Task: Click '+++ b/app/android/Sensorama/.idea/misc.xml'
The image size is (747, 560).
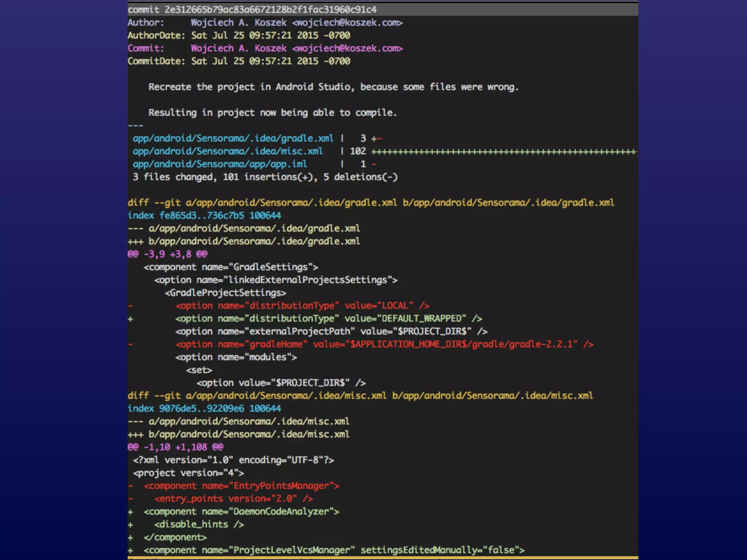Action: (x=239, y=434)
